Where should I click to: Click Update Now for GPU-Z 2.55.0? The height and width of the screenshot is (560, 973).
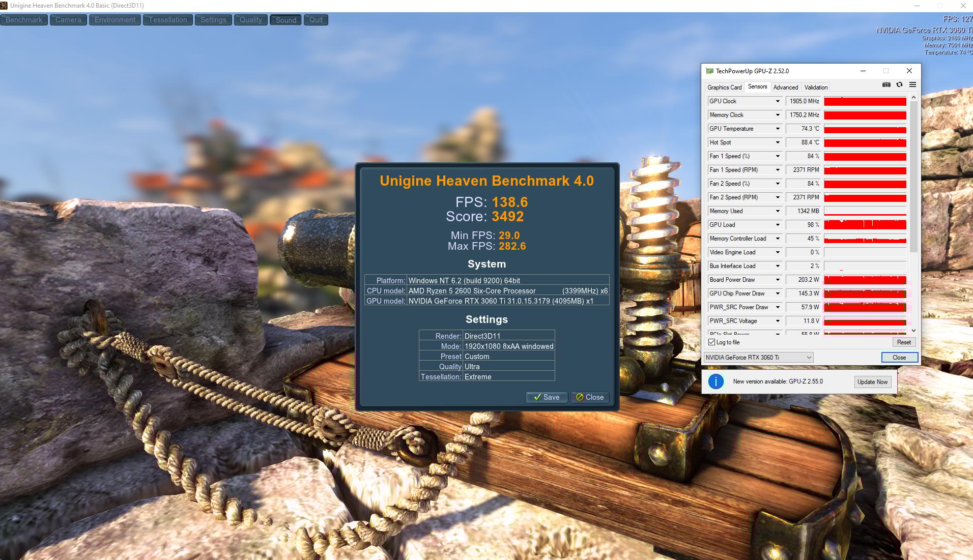coord(872,382)
